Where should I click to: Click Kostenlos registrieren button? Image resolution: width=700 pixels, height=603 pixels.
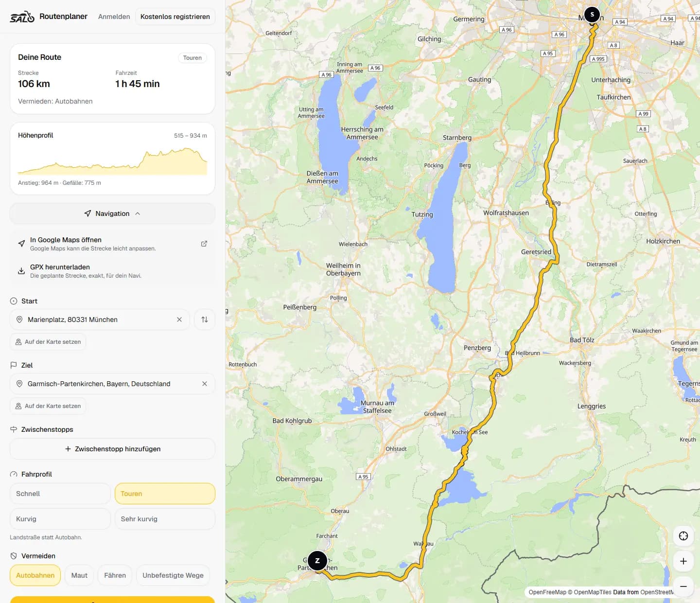click(x=175, y=17)
